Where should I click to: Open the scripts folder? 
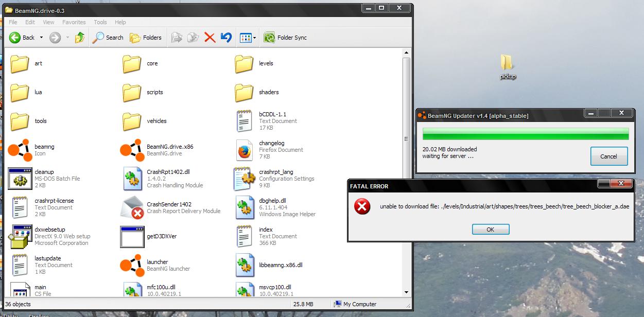(x=132, y=93)
